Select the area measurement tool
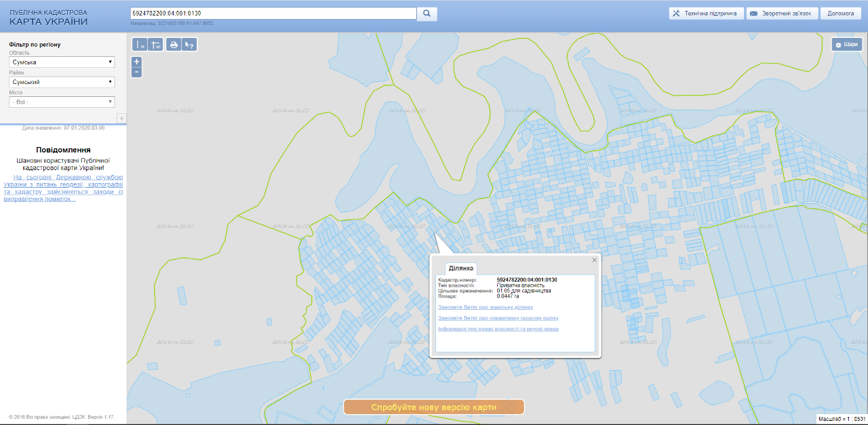This screenshot has width=868, height=425. point(155,45)
